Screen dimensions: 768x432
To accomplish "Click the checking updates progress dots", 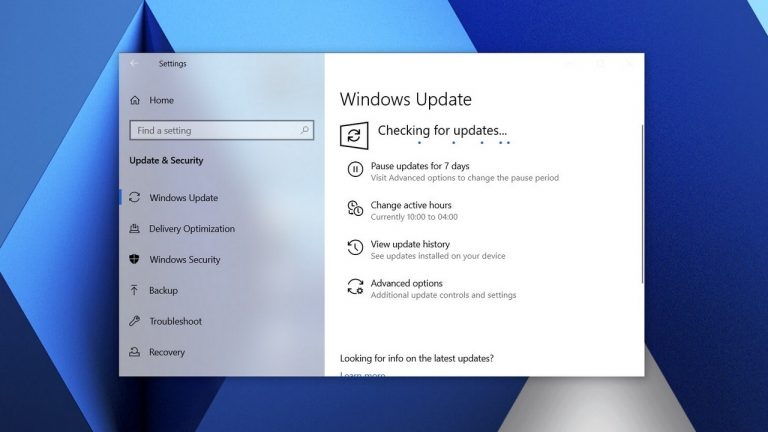I will pos(464,143).
